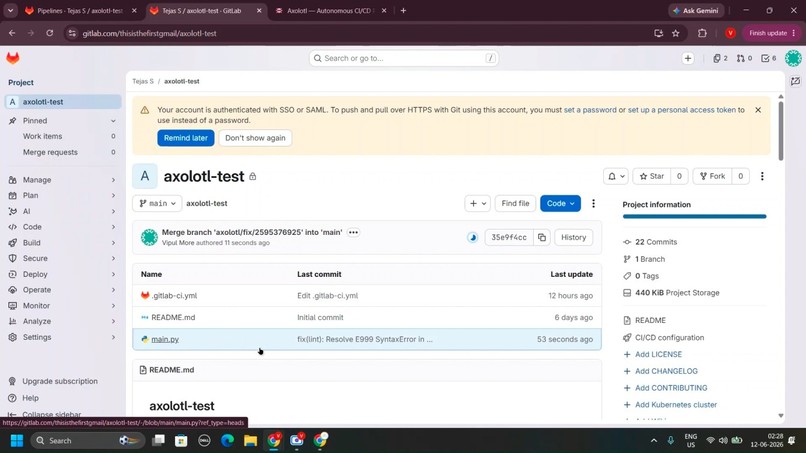The height and width of the screenshot is (453, 806).
Task: Switch to Axolotl Autonomous CI/CD browser tab
Action: click(x=330, y=10)
